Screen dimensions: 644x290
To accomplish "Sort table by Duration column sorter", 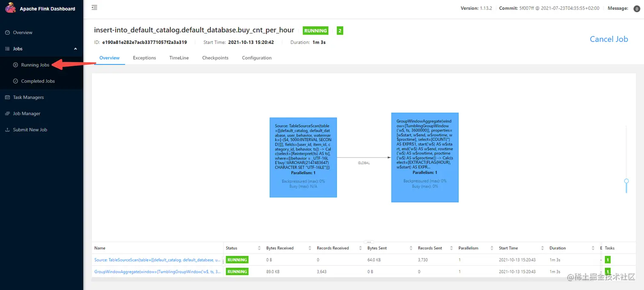I will click(x=593, y=248).
